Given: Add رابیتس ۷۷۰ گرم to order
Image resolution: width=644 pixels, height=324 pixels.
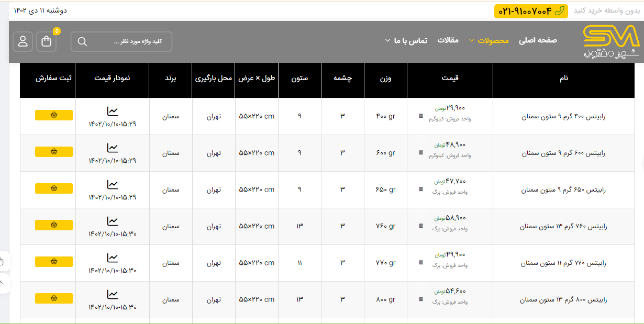Looking at the screenshot, I should coord(54,262).
